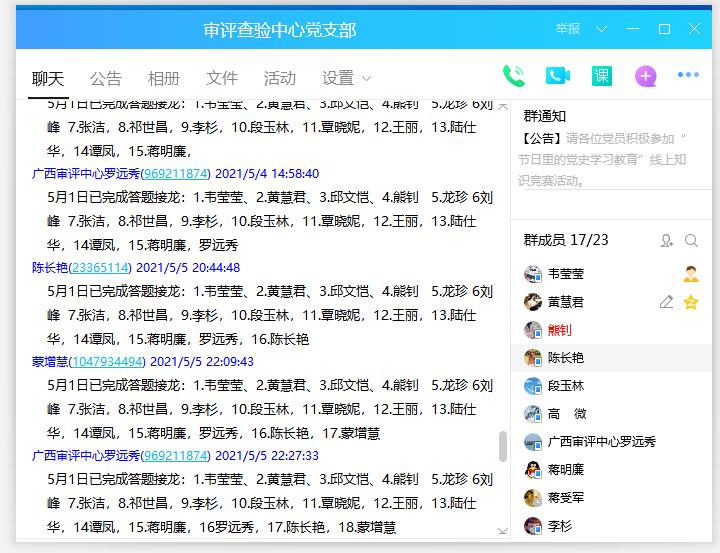Click QQ number 969211874 at 14:58:40
This screenshot has height=553, width=720.
coord(176,174)
